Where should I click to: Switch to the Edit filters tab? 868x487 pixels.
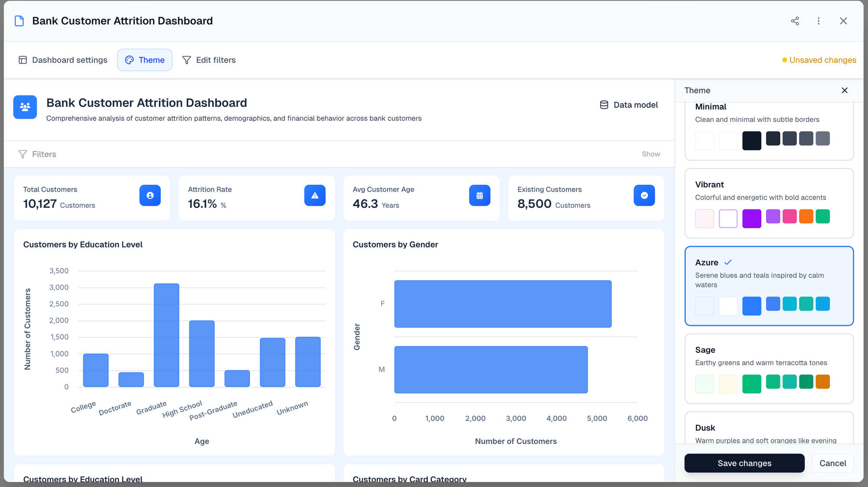tap(209, 60)
